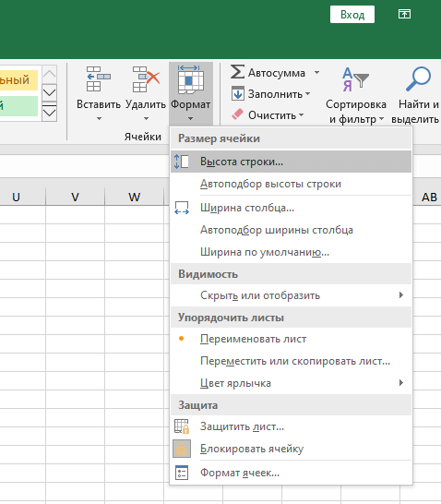The image size is (441, 504).
Task: Toggle Блокировать ячейку option
Action: [x=291, y=449]
